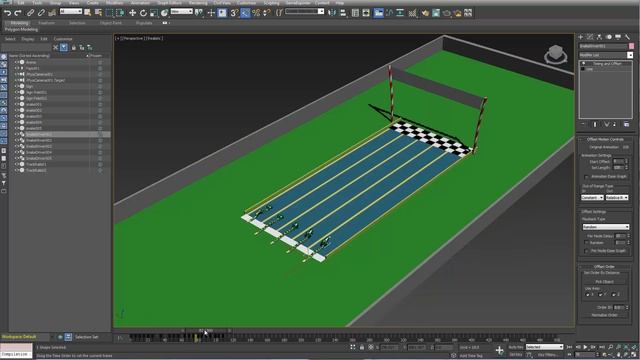Open the In out-of-range Constant dropdown
This screenshot has width=640, height=360.
(x=592, y=198)
